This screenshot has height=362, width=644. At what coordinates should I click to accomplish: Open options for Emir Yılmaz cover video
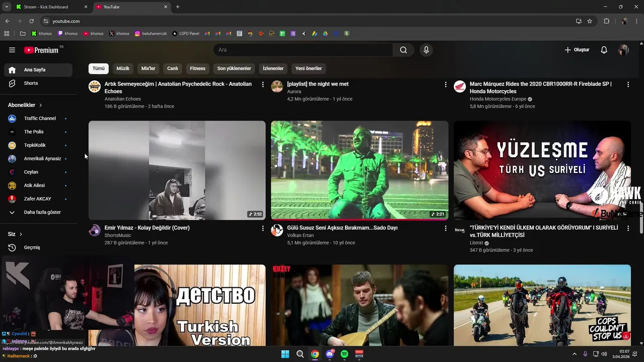(x=263, y=228)
